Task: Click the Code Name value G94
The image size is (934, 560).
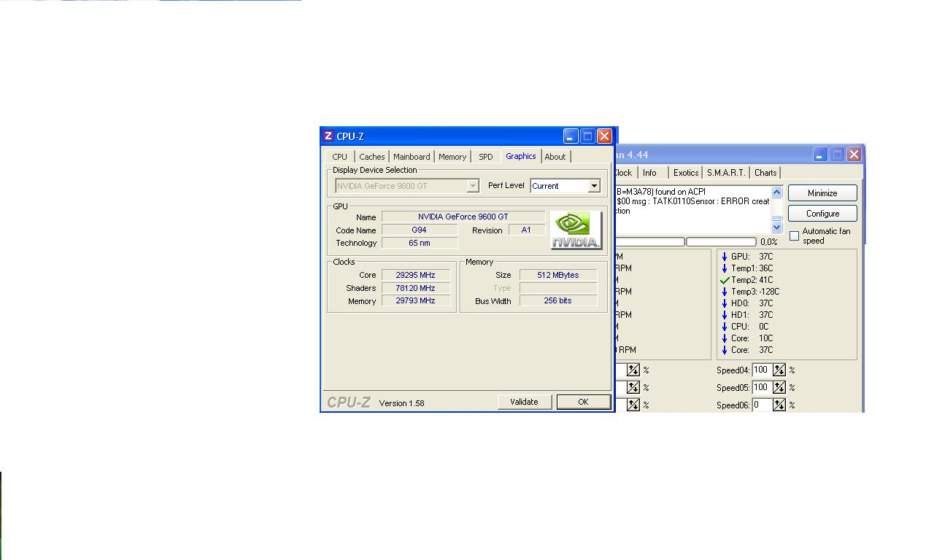Action: tap(420, 230)
